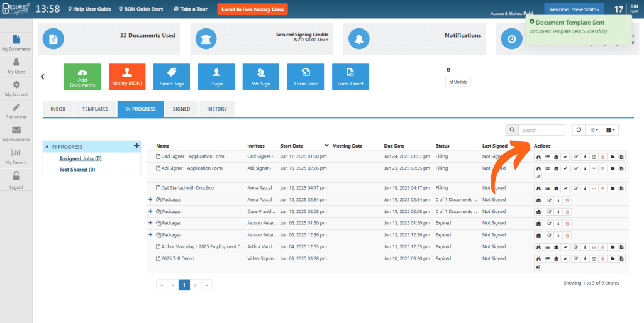This screenshot has width=644, height=323.
Task: Click the left chevron beside Add Documents
Action: coord(42,77)
